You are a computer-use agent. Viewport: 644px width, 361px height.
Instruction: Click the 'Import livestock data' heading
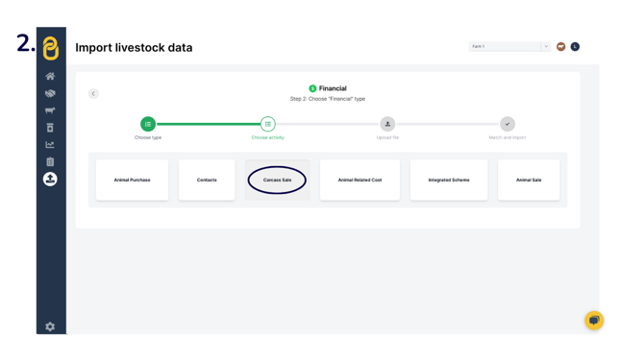(134, 48)
